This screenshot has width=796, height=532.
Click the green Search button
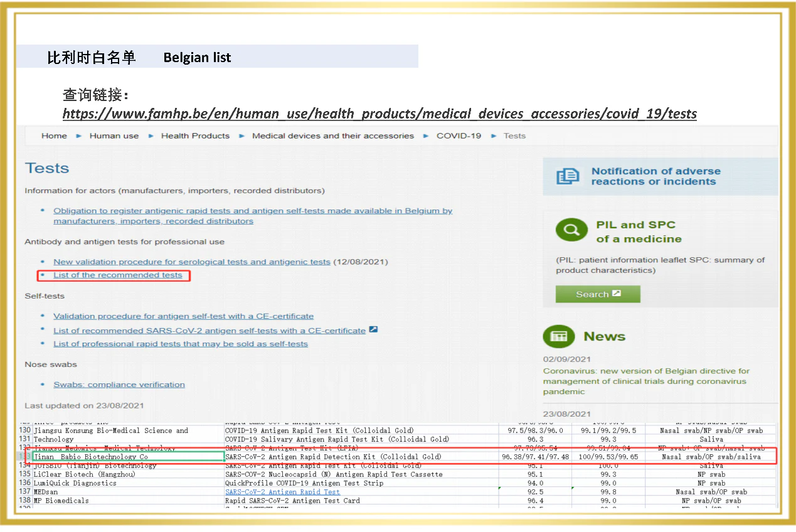(598, 294)
